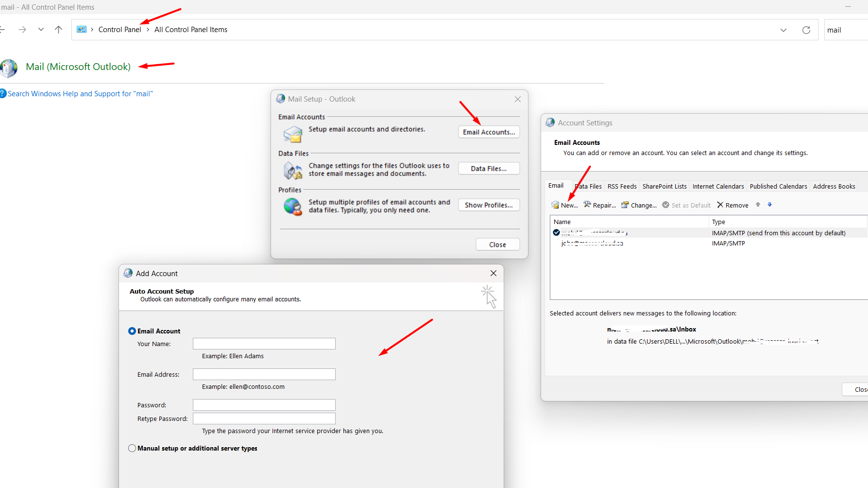This screenshot has width=868, height=488.
Task: Close the Add Account dialog
Action: coord(494,273)
